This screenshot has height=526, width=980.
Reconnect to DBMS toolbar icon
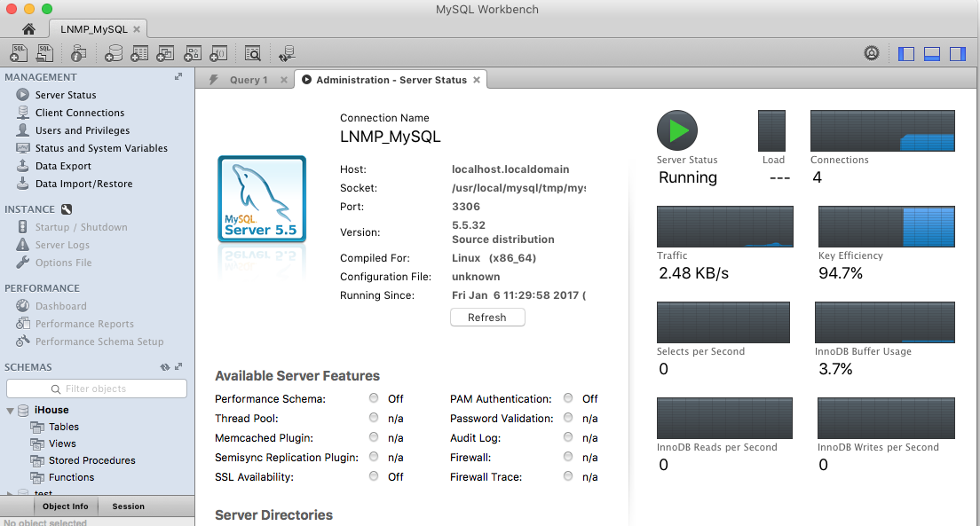[x=287, y=54]
